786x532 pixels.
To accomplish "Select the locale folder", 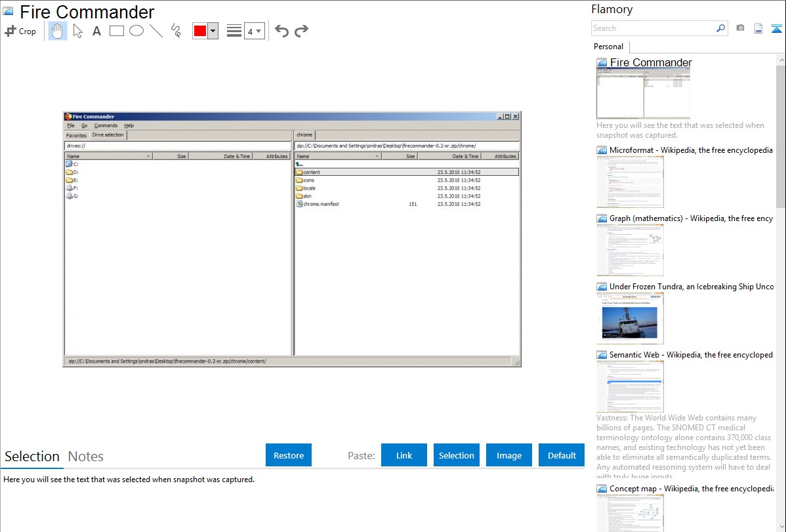I will coord(306,188).
